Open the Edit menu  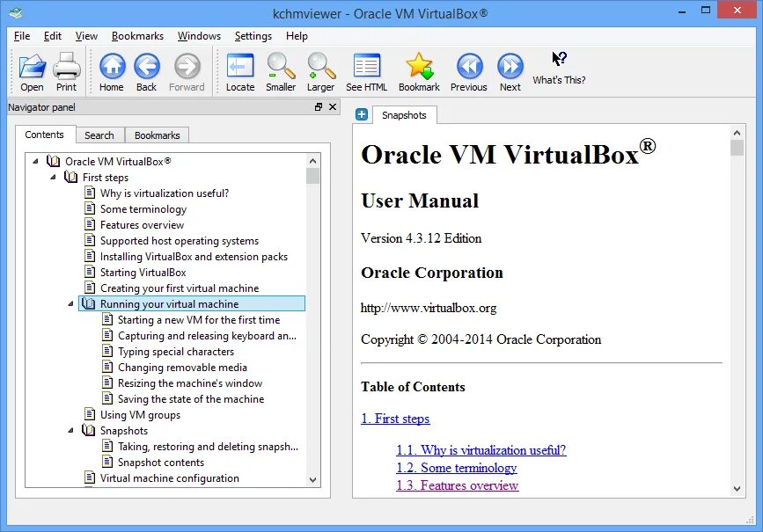(53, 36)
